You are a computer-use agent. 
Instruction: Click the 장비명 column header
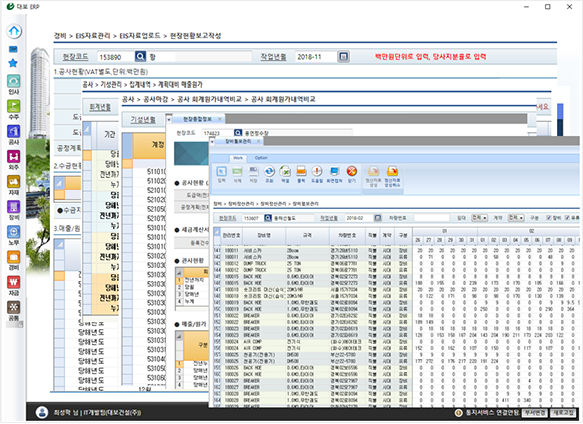click(264, 235)
